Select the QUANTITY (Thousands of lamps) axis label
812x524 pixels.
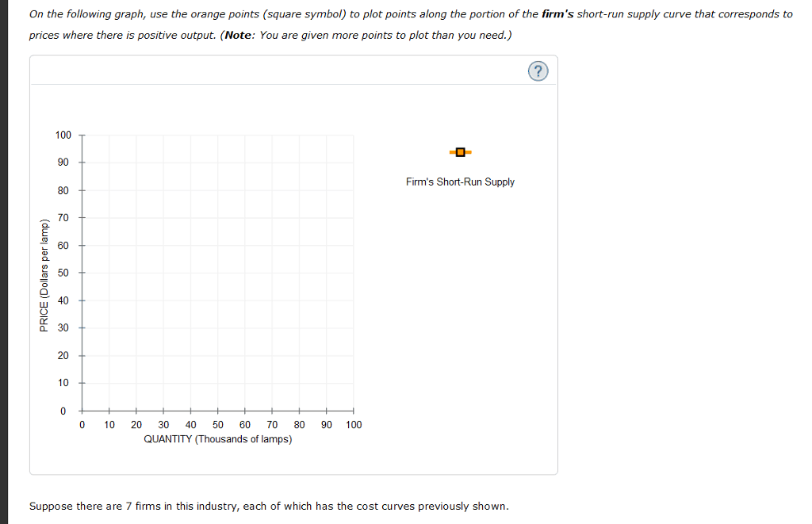click(217, 439)
